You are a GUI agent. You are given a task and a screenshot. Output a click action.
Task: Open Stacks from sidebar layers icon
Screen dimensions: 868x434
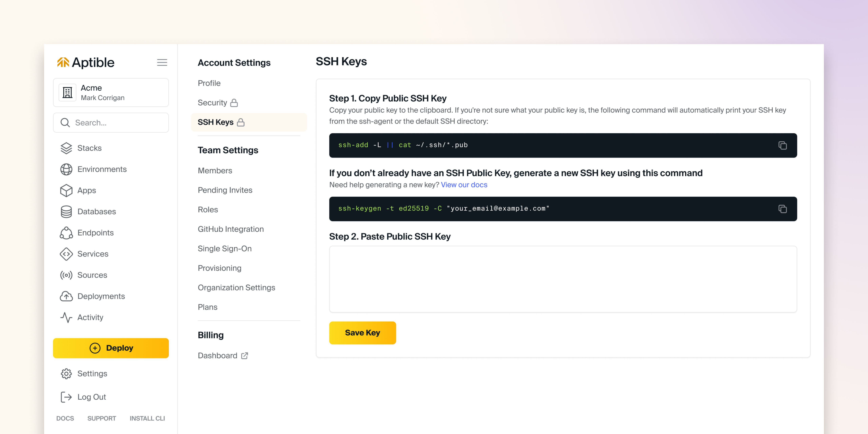66,148
